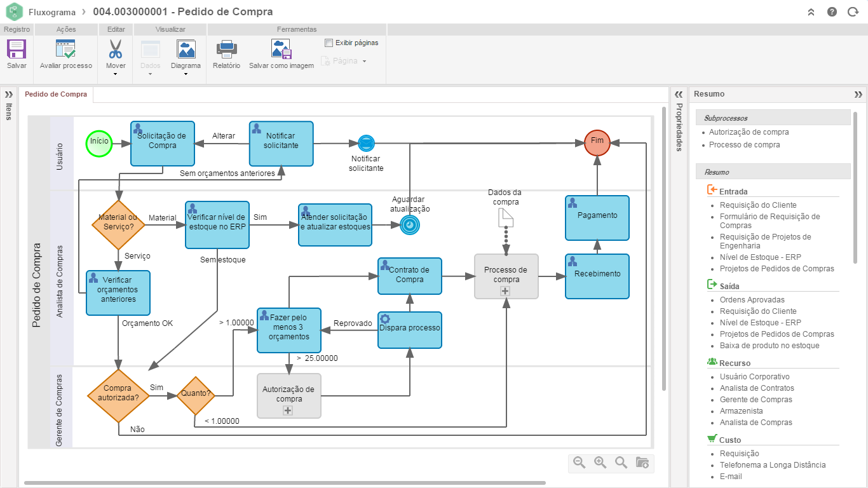Open Processo de compra in Subprocessos list

[x=744, y=145]
